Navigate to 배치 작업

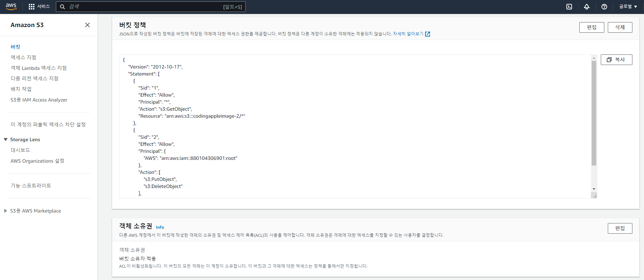coord(21,89)
